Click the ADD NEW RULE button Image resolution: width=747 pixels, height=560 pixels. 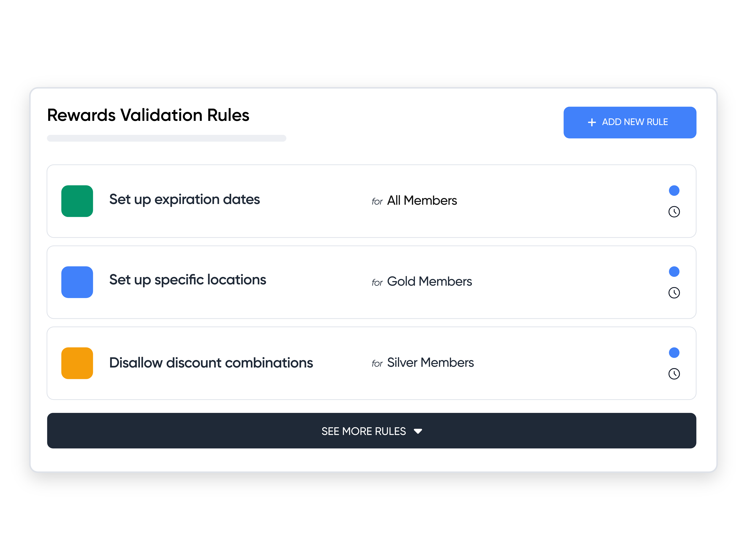[630, 122]
